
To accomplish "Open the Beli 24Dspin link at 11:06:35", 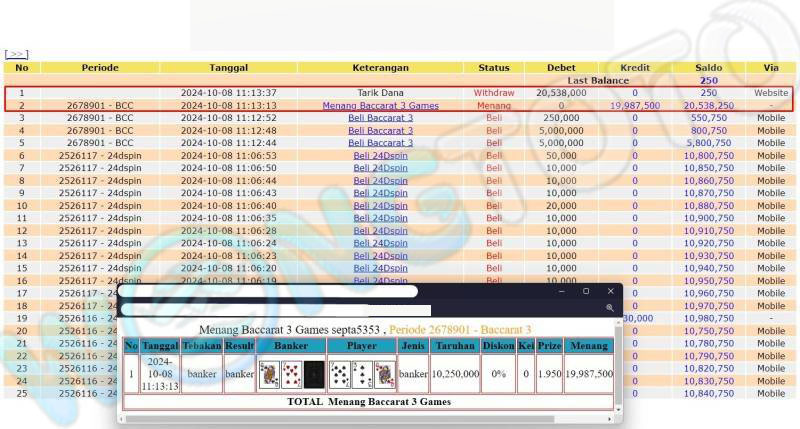I will [x=380, y=218].
